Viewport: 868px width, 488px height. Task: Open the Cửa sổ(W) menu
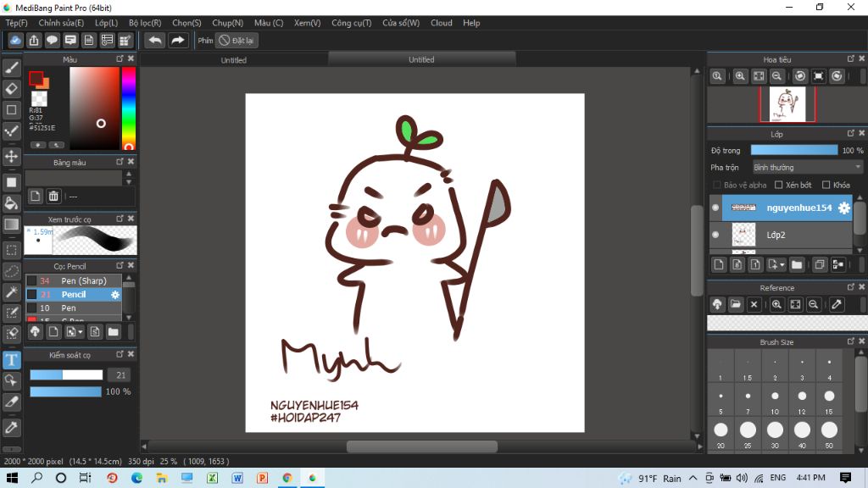pyautogui.click(x=401, y=23)
